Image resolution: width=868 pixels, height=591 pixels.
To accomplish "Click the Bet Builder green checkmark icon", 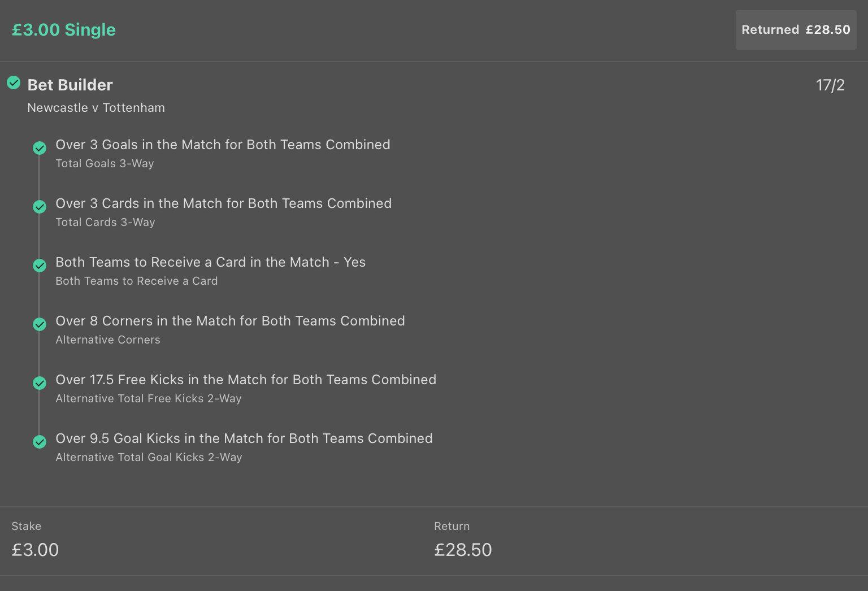I will [x=14, y=83].
